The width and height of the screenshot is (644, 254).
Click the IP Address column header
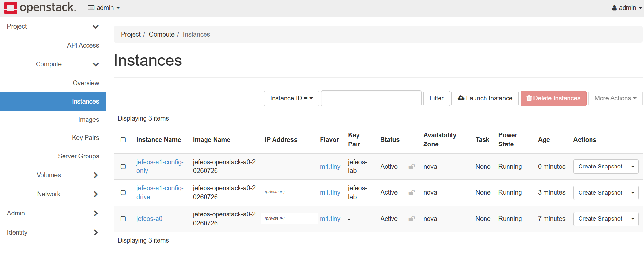pyautogui.click(x=281, y=140)
